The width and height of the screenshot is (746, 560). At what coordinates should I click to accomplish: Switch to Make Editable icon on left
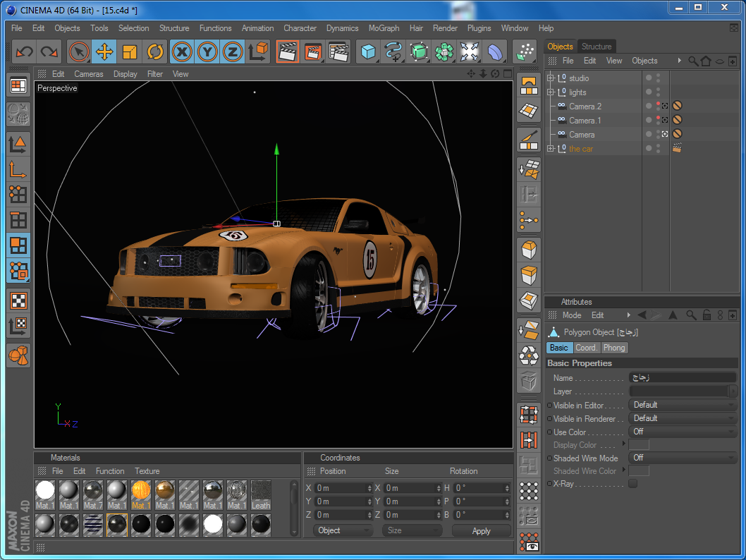coord(18,115)
